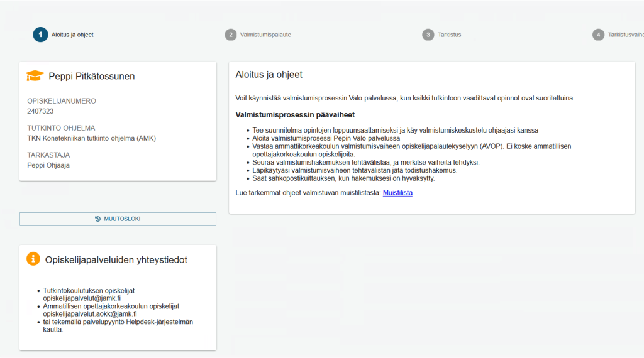
Task: Select the Aloitus ja ohjeet step label
Action: click(72, 35)
